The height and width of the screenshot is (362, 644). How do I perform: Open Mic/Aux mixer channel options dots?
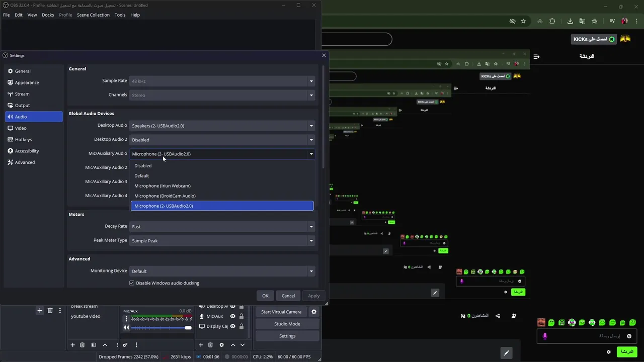coord(126,319)
